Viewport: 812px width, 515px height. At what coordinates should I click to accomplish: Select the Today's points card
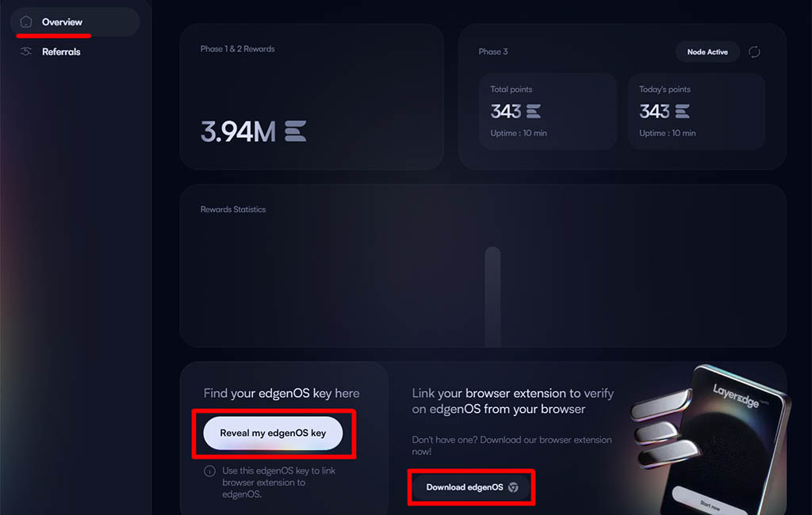[696, 111]
